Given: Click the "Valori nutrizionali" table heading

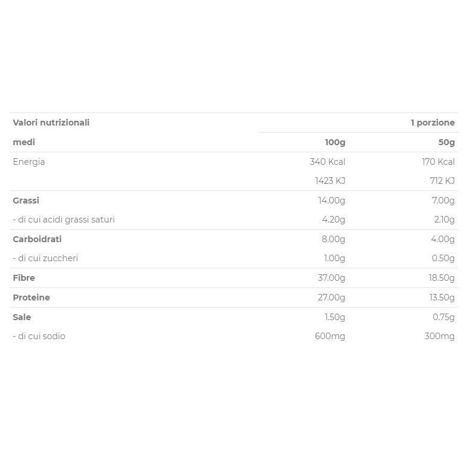Looking at the screenshot, I should (x=51, y=123).
